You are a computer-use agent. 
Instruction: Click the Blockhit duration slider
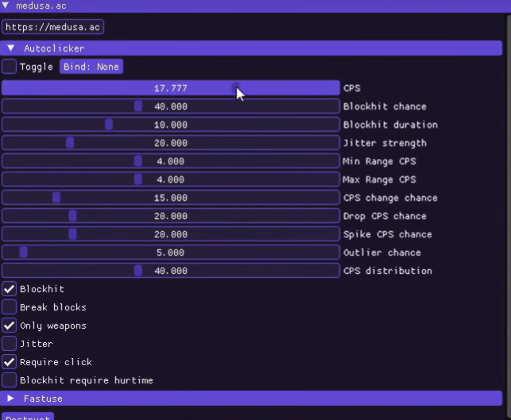point(170,125)
